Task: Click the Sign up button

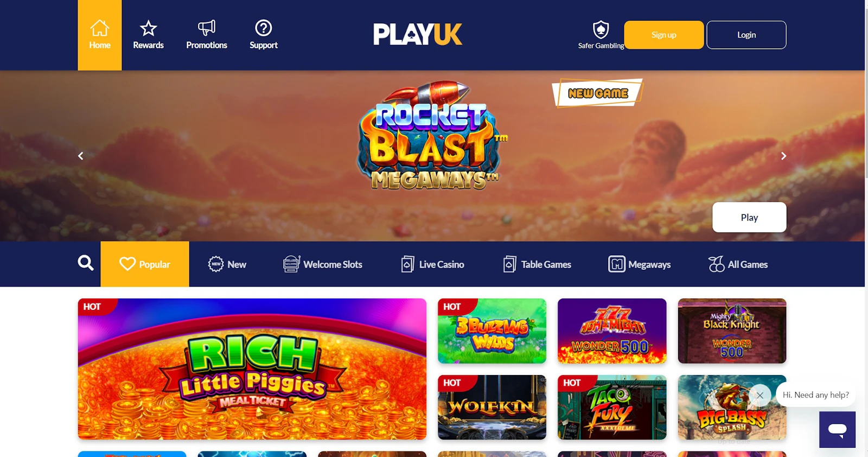Action: point(664,35)
